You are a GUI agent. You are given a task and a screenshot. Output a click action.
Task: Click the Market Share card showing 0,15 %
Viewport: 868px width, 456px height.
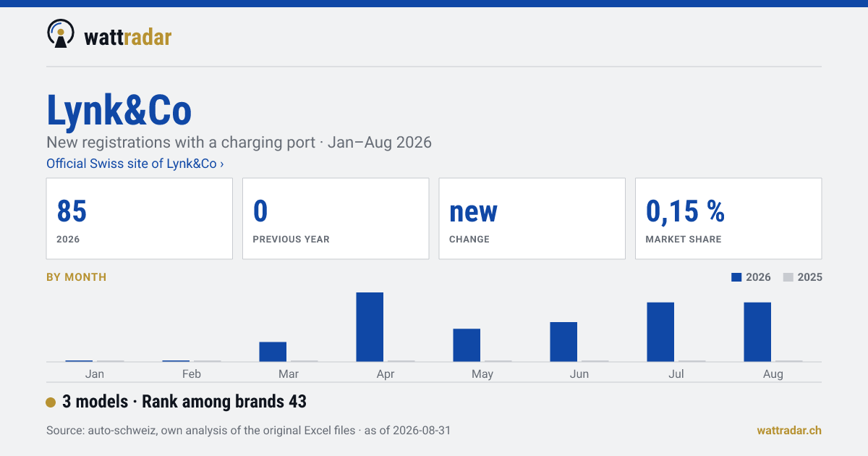728,219
